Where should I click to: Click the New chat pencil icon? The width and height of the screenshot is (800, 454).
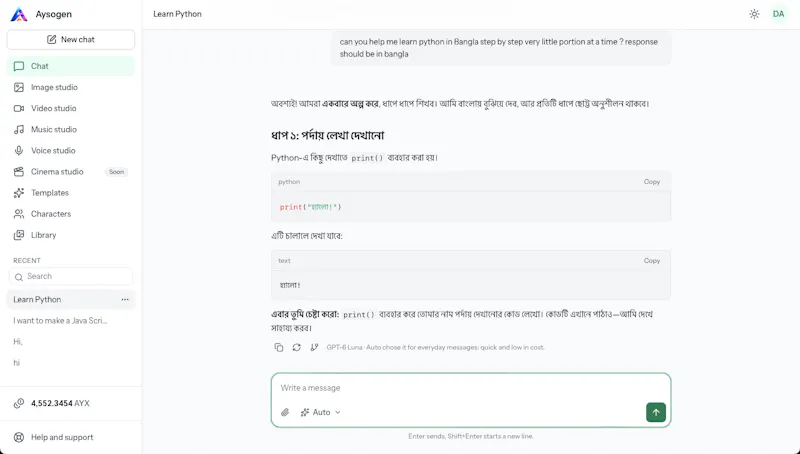pos(52,40)
